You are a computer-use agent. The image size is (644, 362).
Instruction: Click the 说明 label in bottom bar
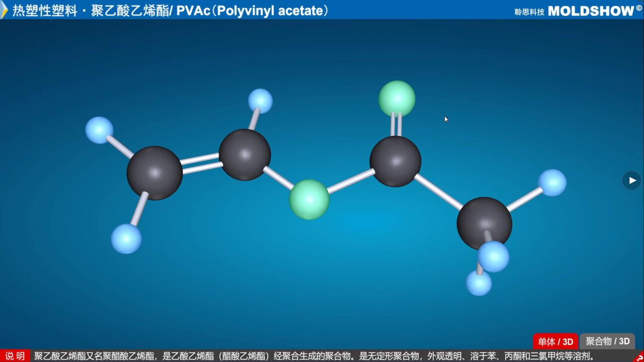click(x=16, y=355)
